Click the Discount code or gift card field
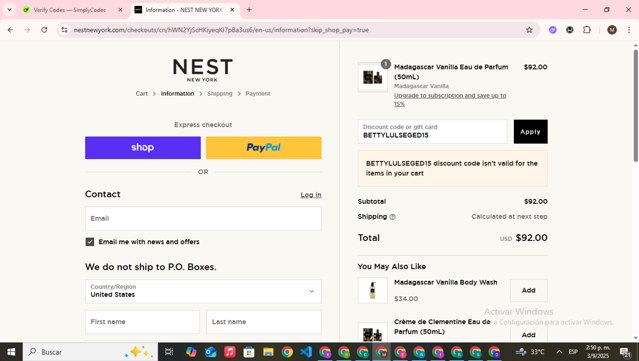This screenshot has width=639, height=361. click(432, 131)
